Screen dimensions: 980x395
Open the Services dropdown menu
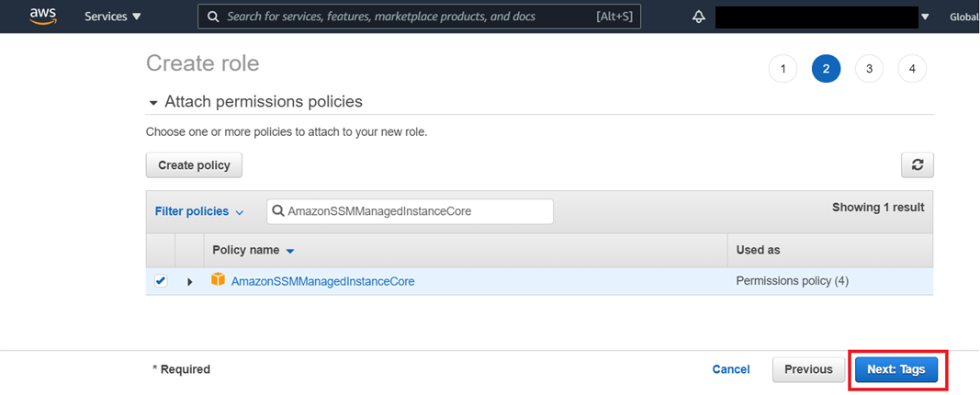point(113,17)
